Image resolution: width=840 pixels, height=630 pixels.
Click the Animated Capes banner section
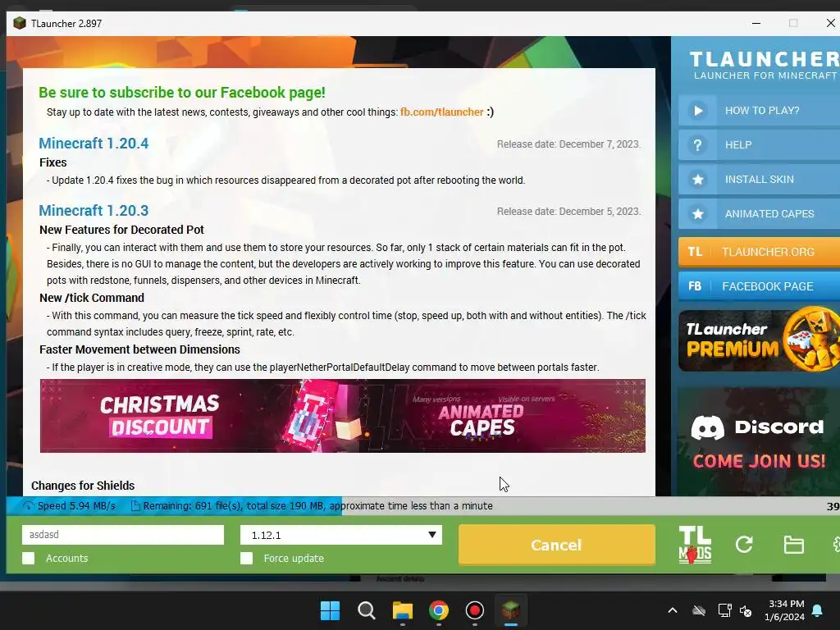tap(482, 417)
